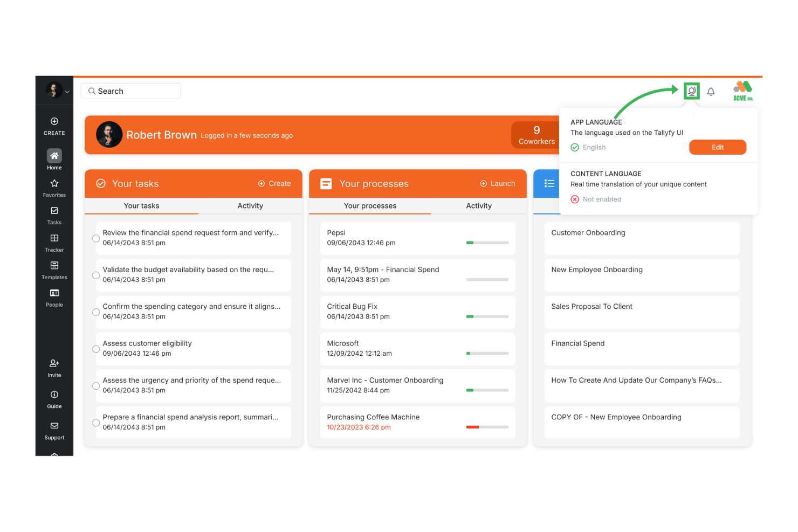Open the Customer Onboarding template
The image size is (798, 532).
642,238
